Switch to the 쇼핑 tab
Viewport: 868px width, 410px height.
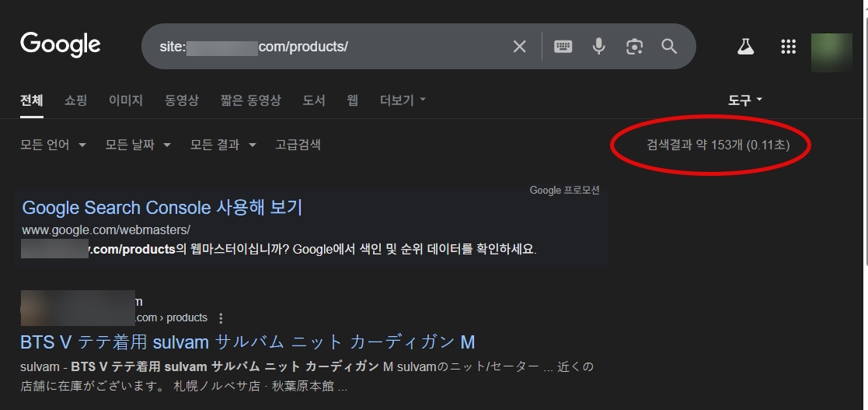pyautogui.click(x=76, y=100)
